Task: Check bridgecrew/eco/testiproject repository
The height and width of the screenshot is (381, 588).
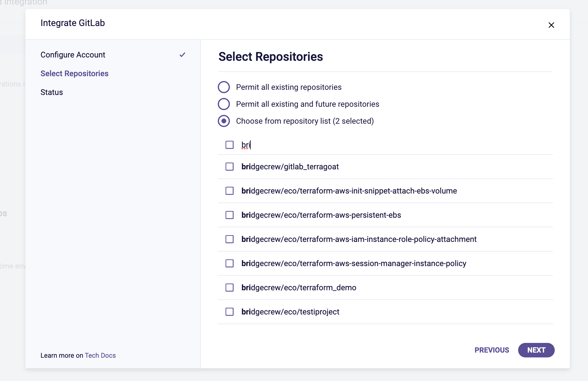Action: (x=230, y=312)
